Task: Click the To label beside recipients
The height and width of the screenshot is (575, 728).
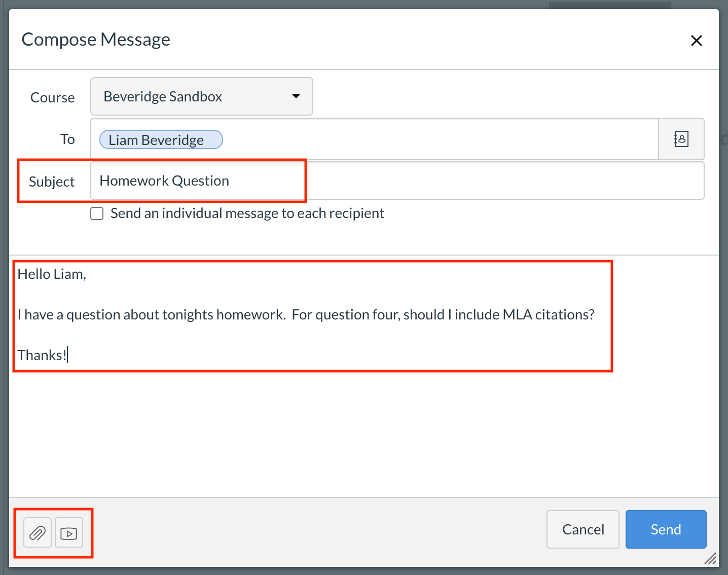Action: coord(67,139)
